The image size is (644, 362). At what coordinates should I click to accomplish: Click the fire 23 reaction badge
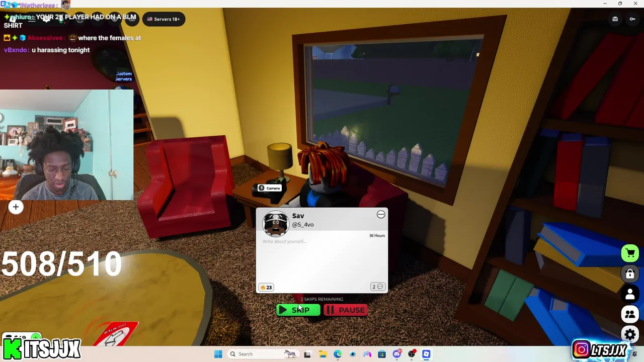coord(266,287)
